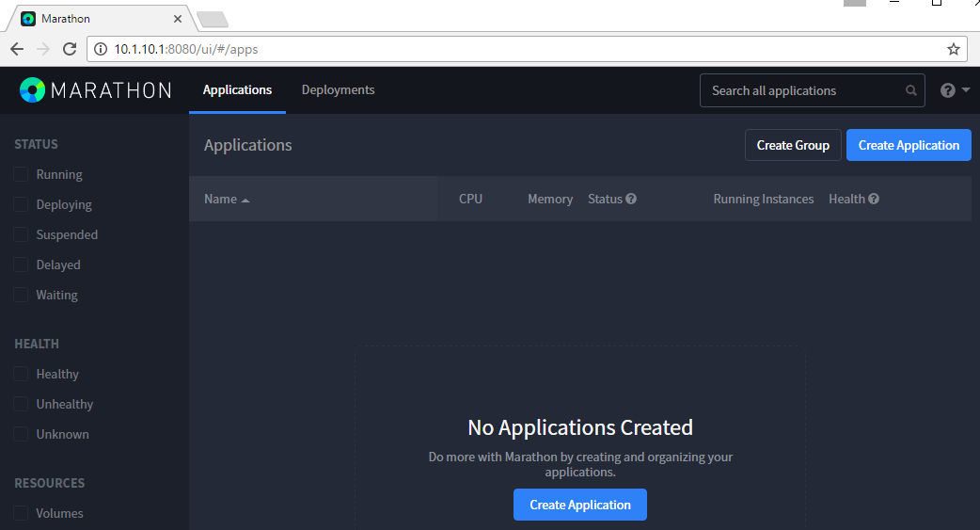Sort by the Status column header

pyautogui.click(x=605, y=199)
